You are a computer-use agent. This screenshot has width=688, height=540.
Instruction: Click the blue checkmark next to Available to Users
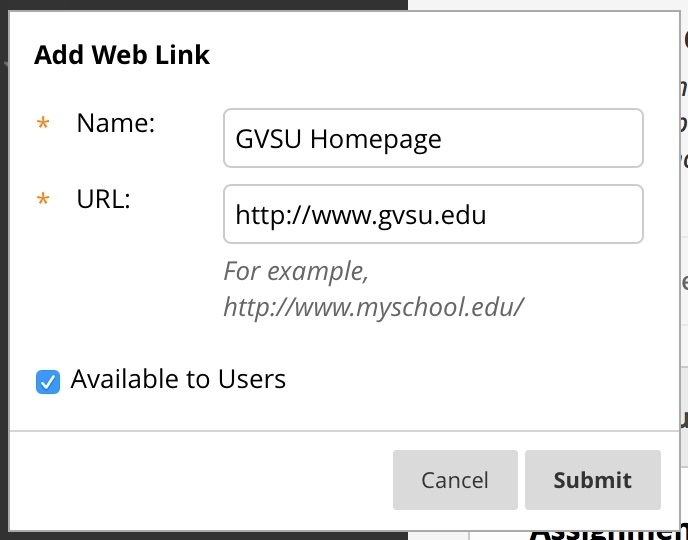(47, 381)
